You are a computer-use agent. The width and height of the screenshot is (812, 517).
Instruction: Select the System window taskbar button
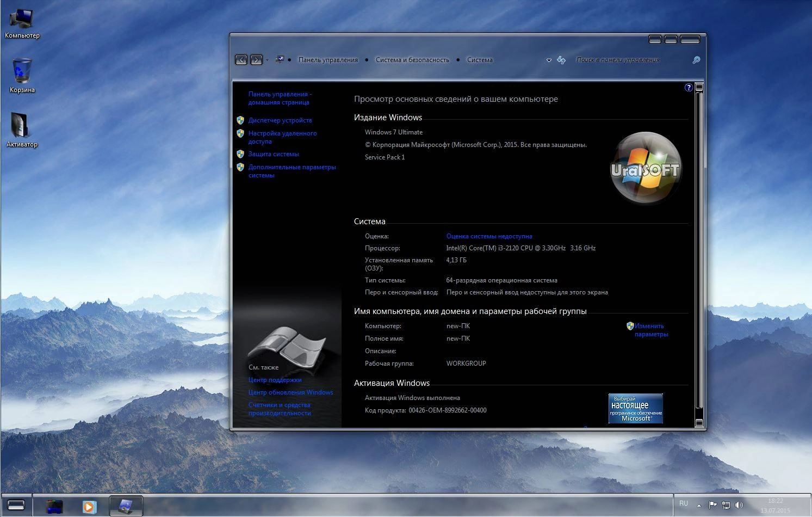click(x=126, y=506)
